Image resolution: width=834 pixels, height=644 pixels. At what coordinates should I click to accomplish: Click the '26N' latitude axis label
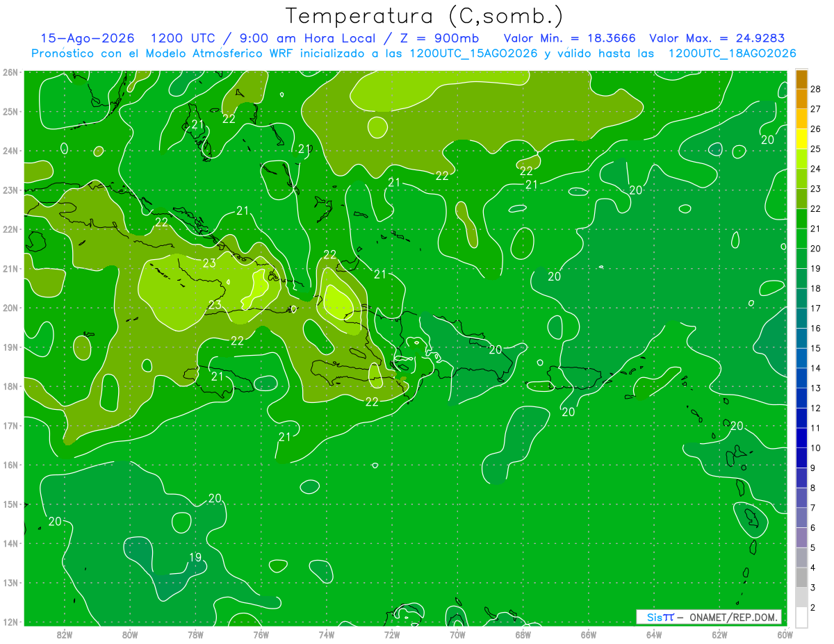10,72
